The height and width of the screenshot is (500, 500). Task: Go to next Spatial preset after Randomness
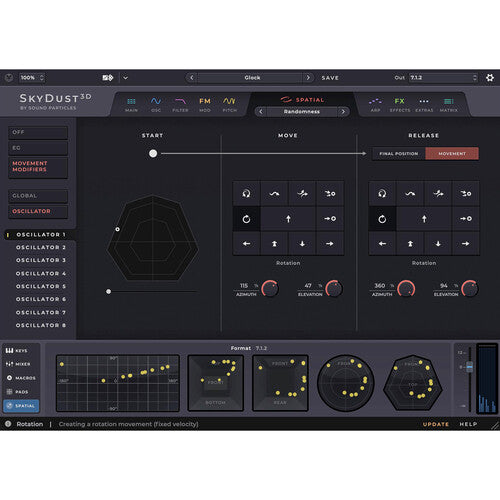click(x=343, y=112)
